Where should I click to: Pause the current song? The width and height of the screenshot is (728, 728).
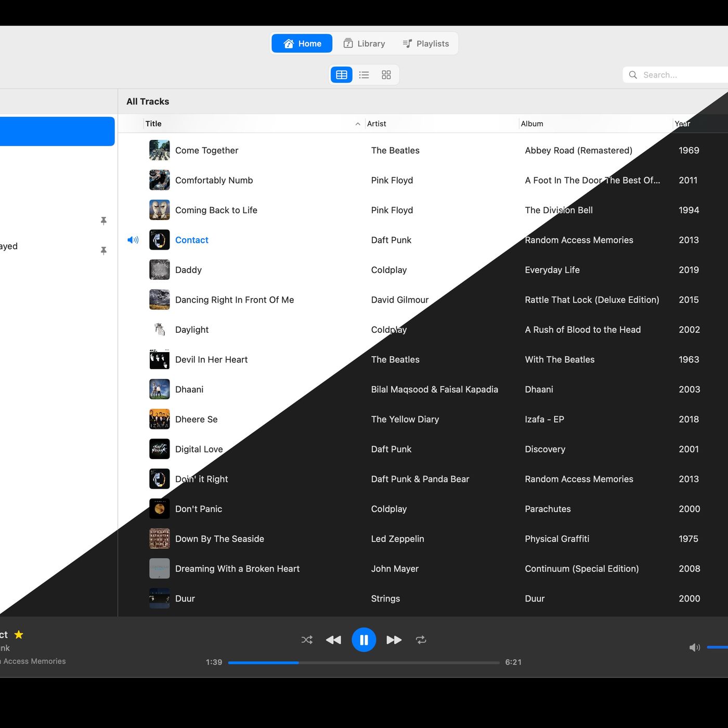(364, 640)
